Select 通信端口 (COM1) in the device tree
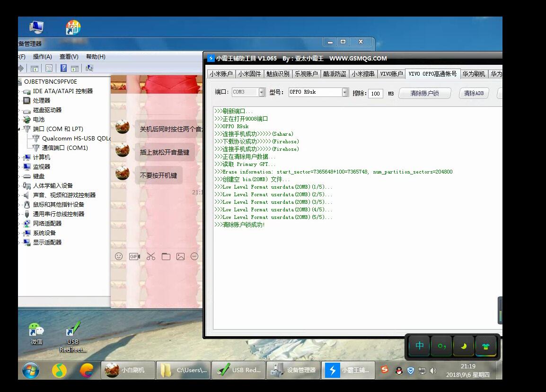 point(65,148)
